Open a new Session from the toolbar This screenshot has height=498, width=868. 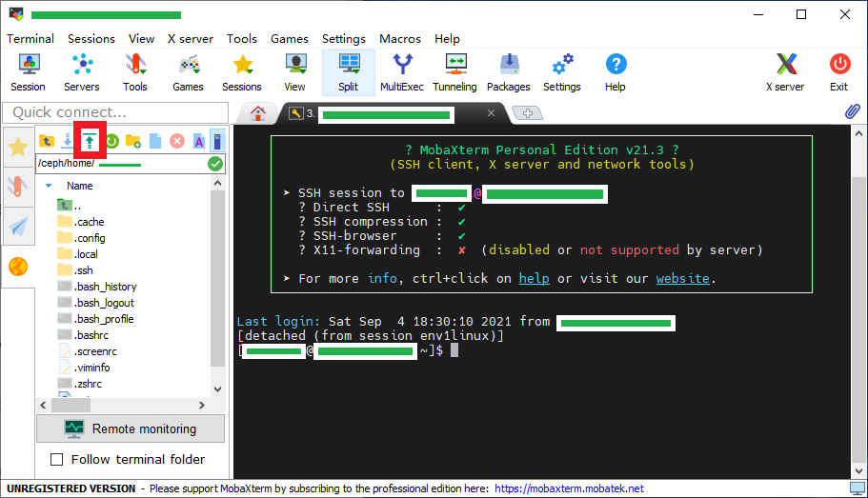28,72
